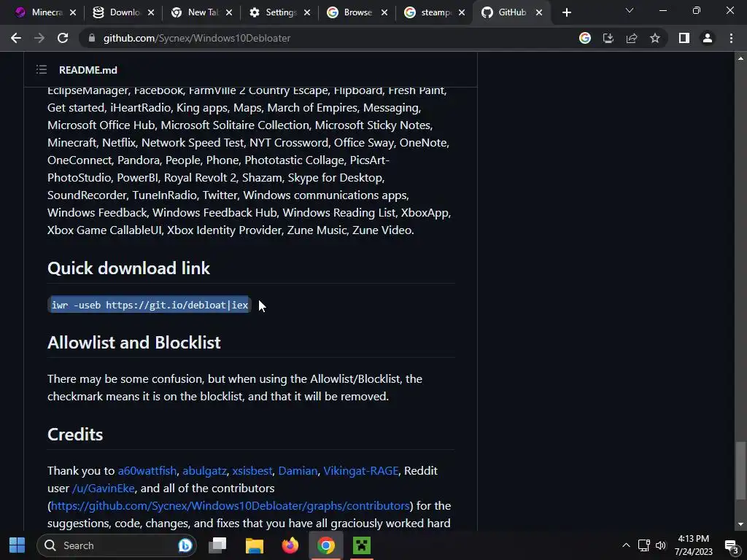Open the graphs/contributors GitHub link

230,506
